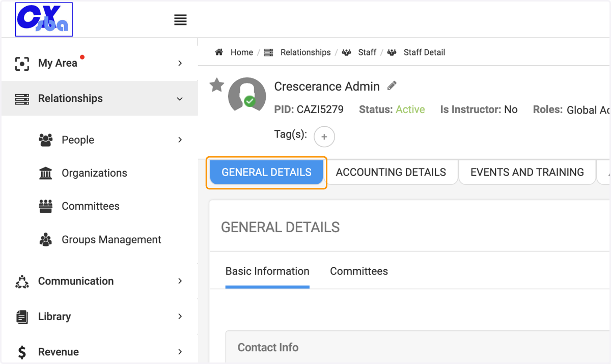Click the My Area focus icon
This screenshot has width=611, height=364.
(x=22, y=64)
